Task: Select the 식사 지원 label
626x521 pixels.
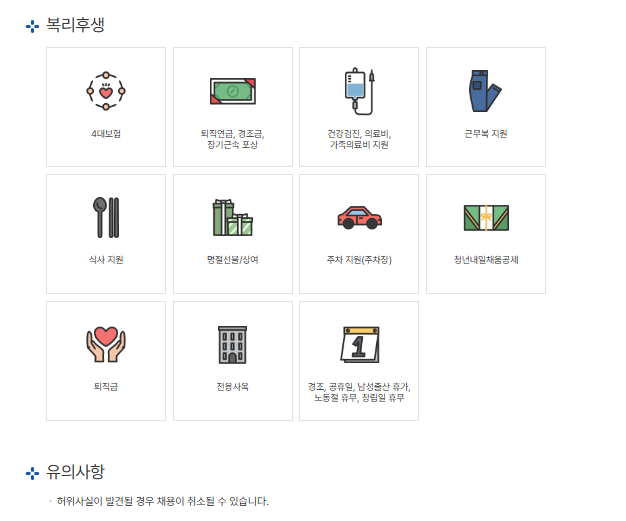Action: click(106, 260)
